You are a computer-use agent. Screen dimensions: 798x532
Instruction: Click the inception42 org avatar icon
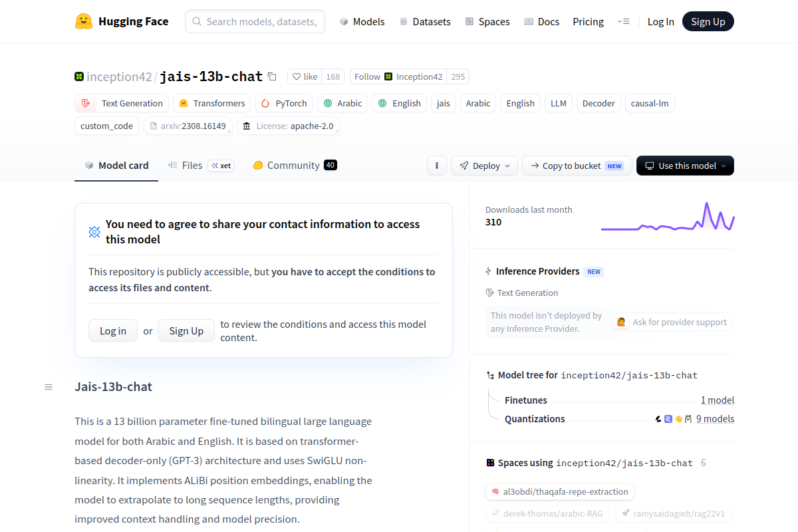(x=79, y=76)
